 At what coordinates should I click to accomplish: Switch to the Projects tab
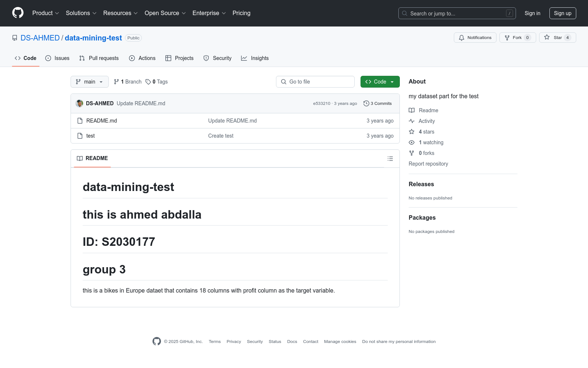point(179,58)
